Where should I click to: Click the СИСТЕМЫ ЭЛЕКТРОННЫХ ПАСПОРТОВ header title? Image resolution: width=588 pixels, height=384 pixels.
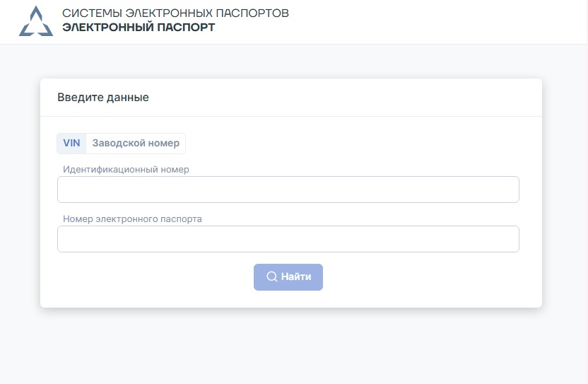click(175, 13)
